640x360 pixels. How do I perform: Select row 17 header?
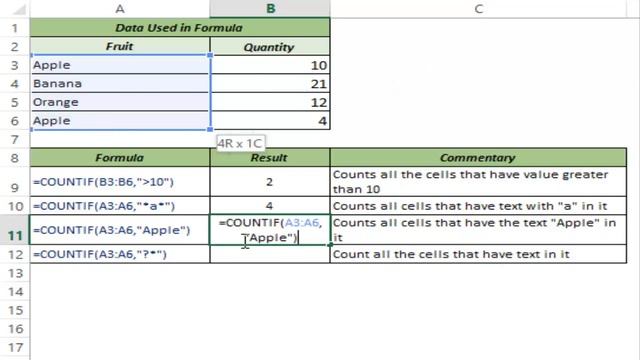click(x=15, y=347)
